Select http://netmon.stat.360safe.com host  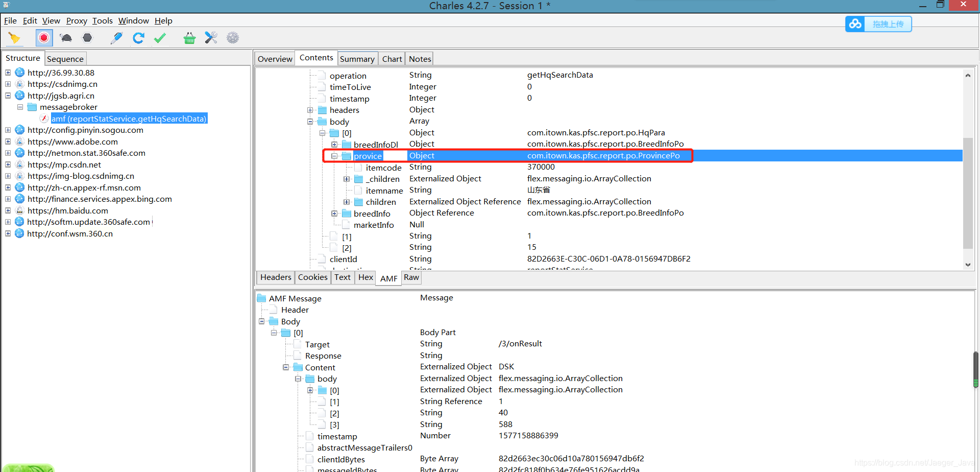click(x=86, y=153)
